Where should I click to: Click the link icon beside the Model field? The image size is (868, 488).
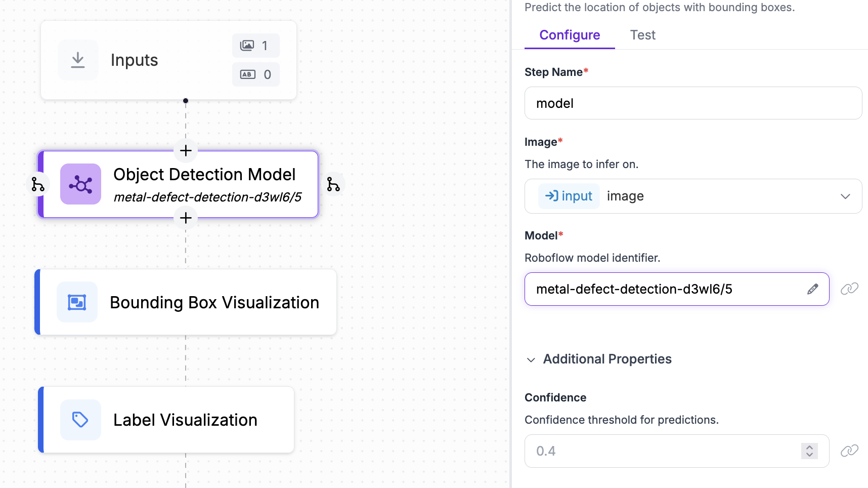(x=849, y=288)
